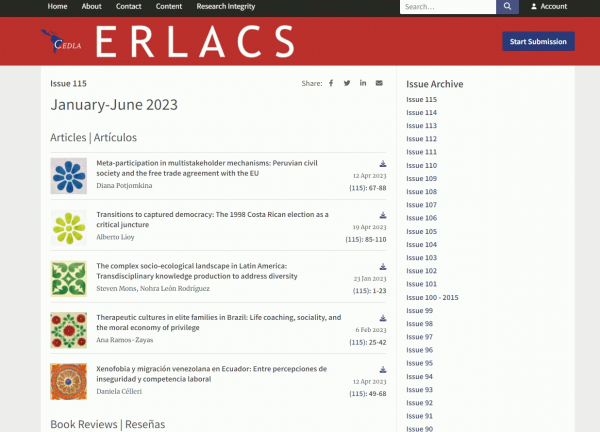Select Issue 109 in archive
The image size is (600, 432).
[x=421, y=178]
